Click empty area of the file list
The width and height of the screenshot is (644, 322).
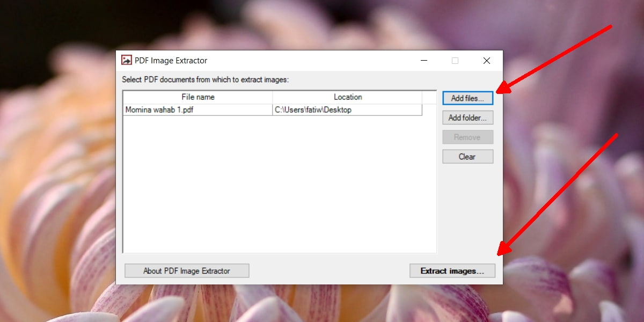click(279, 188)
